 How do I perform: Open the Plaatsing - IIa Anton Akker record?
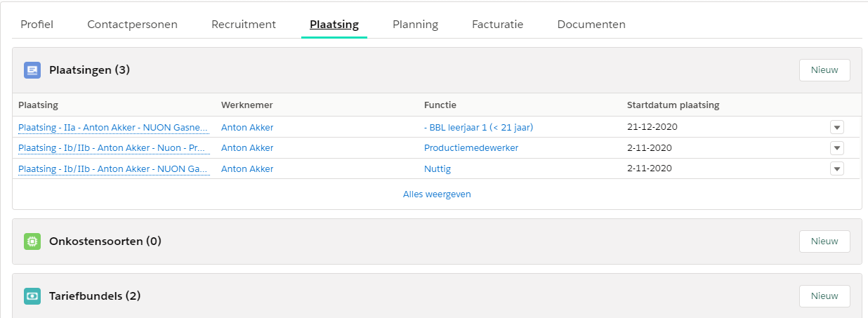pos(113,127)
